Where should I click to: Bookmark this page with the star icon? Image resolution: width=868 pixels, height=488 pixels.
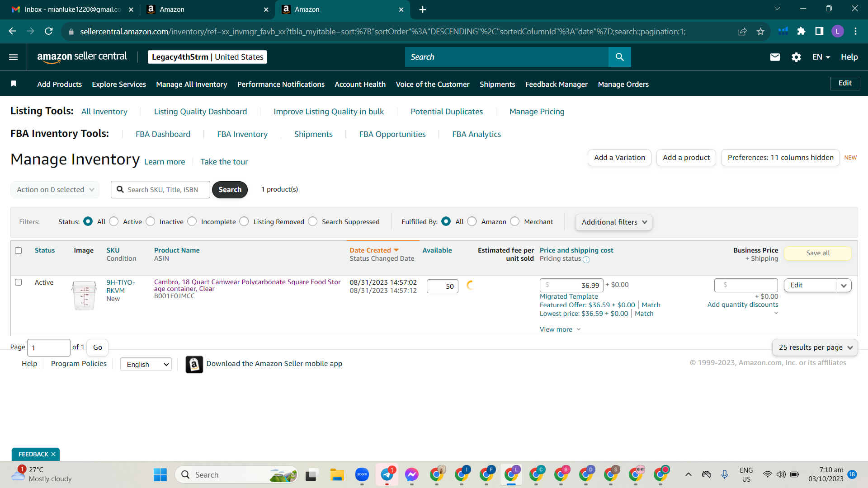pyautogui.click(x=760, y=31)
